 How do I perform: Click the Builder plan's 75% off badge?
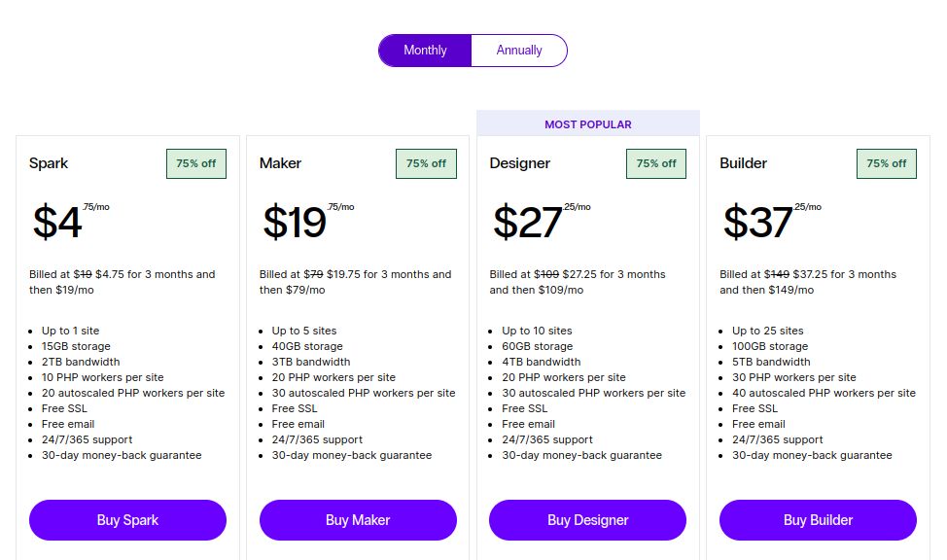pyautogui.click(x=886, y=163)
